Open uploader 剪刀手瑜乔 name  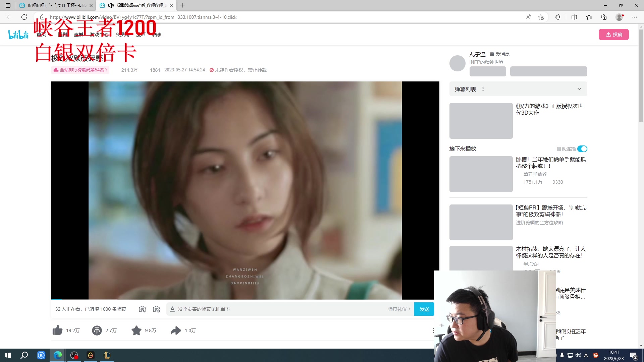[535, 174]
